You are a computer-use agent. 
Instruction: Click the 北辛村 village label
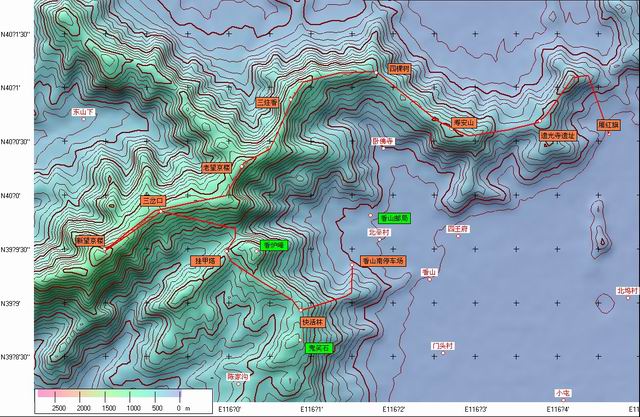(378, 232)
